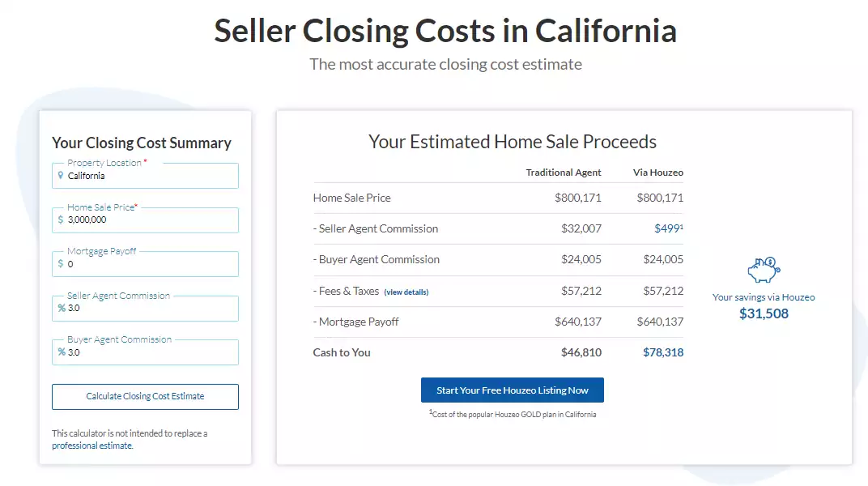This screenshot has width=868, height=486.
Task: Click the $31,508 savings amount
Action: pos(763,313)
